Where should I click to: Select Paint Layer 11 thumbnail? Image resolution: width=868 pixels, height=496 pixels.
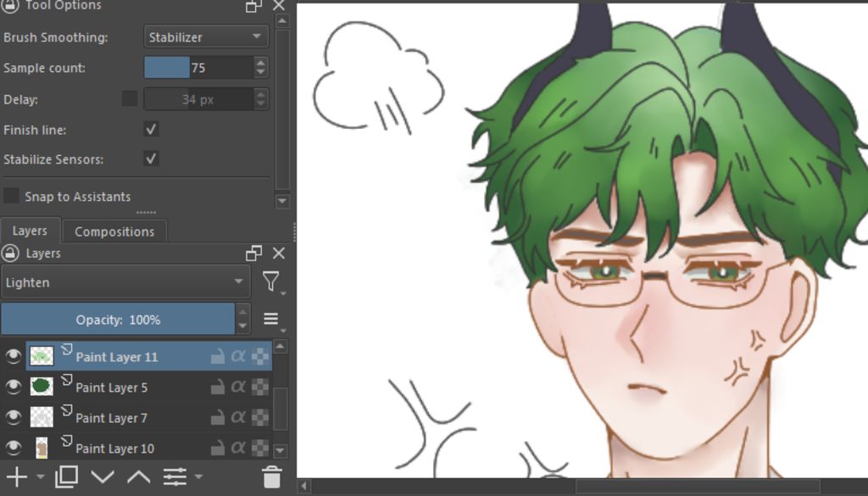[x=42, y=356]
